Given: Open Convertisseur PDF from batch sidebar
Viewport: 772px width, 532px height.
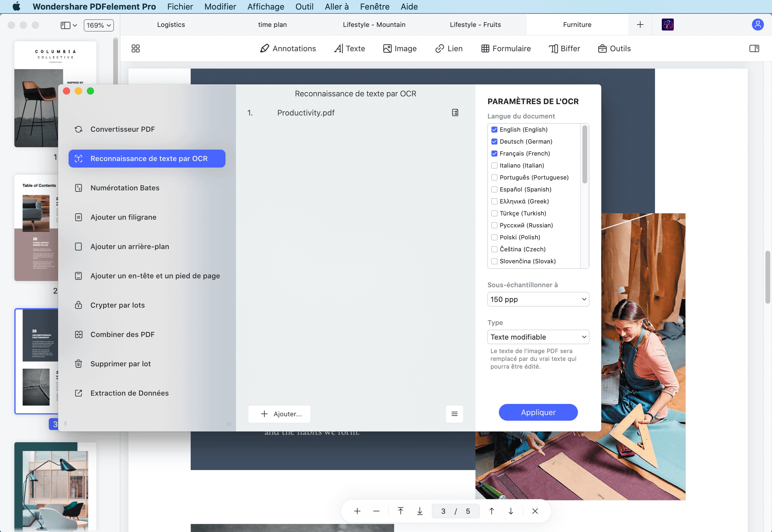Looking at the screenshot, I should pyautogui.click(x=122, y=129).
